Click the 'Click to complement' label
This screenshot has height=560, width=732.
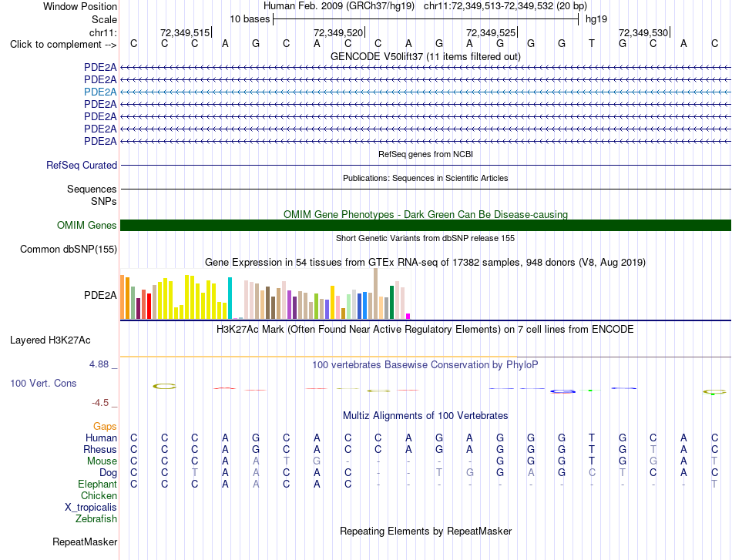(x=63, y=45)
